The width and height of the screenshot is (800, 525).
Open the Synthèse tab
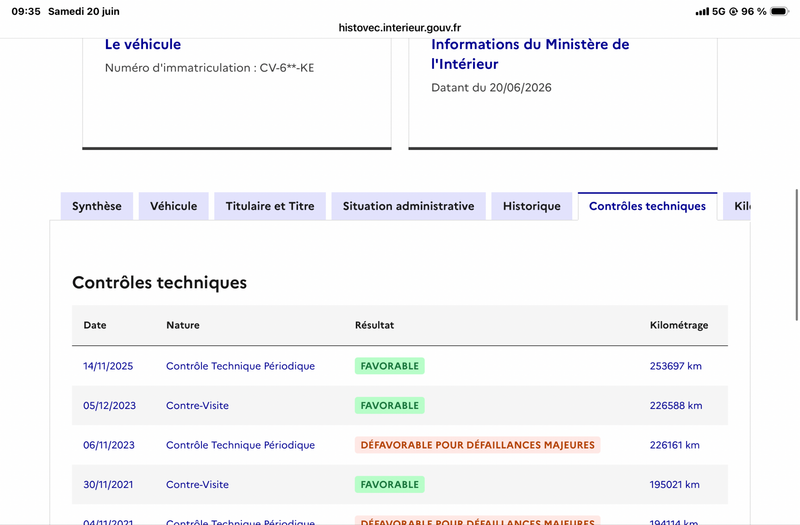click(97, 206)
